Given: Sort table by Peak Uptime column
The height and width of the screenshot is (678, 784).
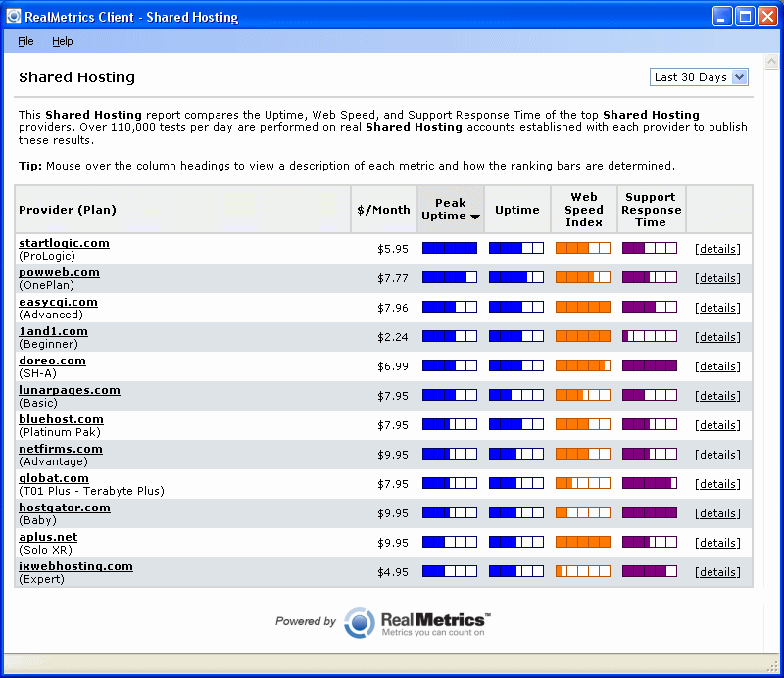Looking at the screenshot, I should click(451, 210).
